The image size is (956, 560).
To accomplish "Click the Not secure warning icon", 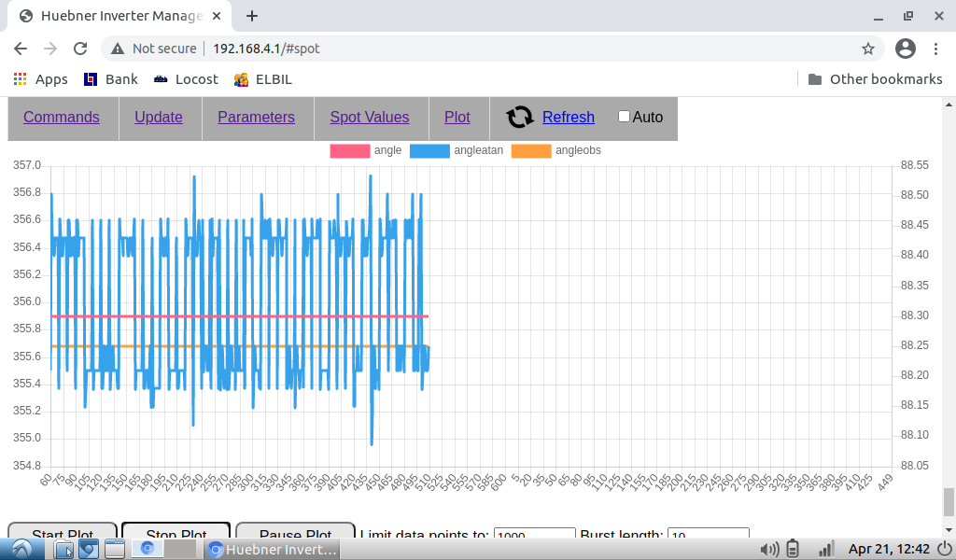I will [x=118, y=49].
